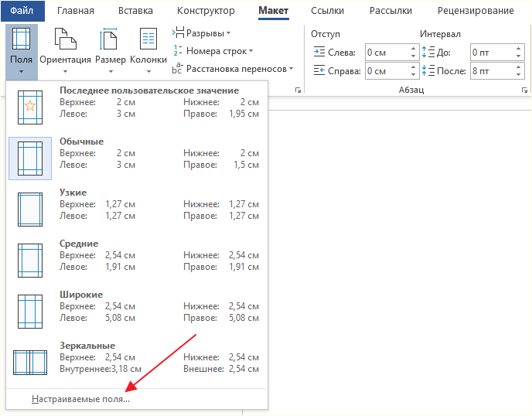Choose the Средние preset title
532x416 pixels.
click(x=79, y=244)
